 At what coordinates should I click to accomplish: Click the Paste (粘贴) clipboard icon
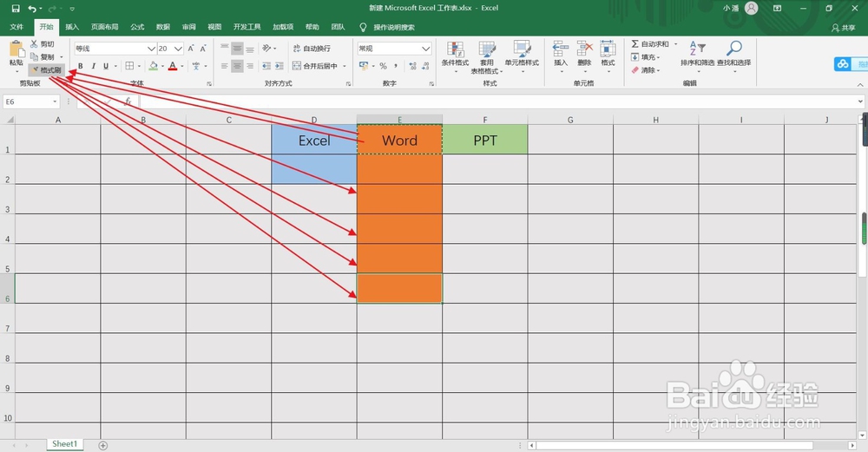[x=16, y=49]
